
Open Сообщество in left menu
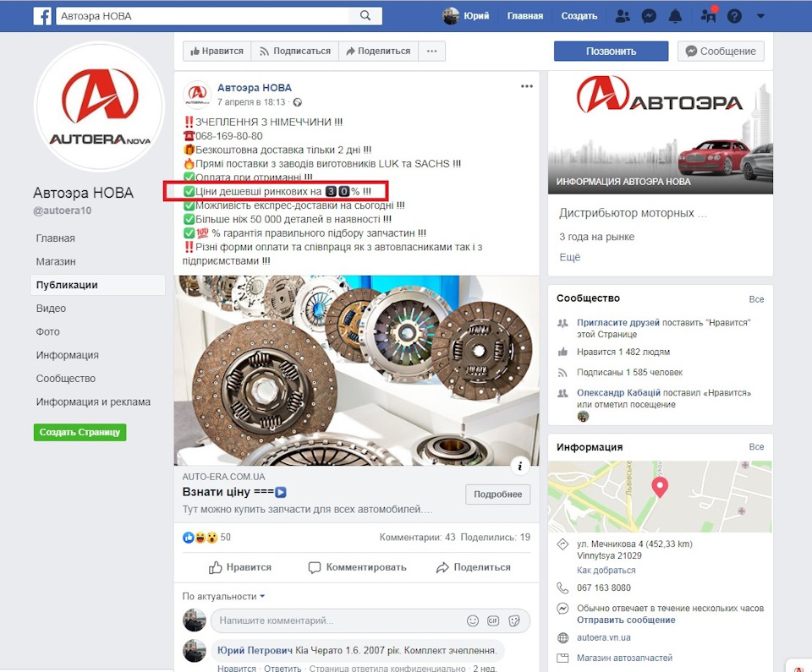(x=66, y=379)
